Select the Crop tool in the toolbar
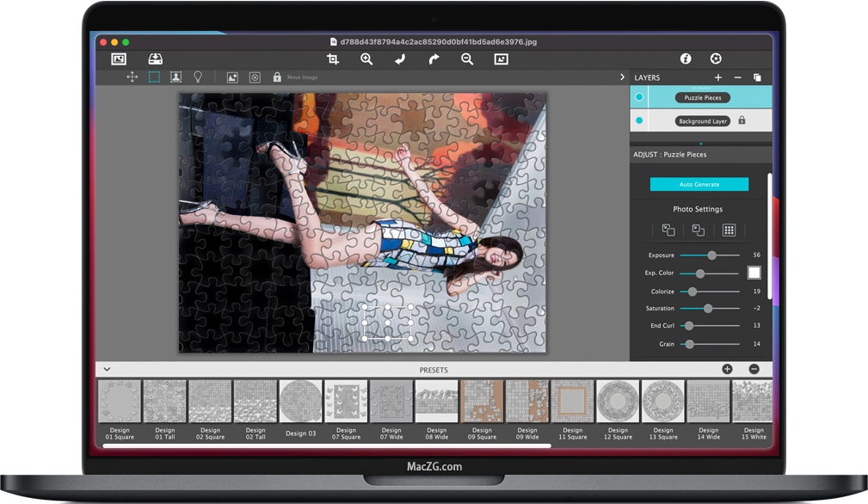The height and width of the screenshot is (504, 868). click(333, 58)
